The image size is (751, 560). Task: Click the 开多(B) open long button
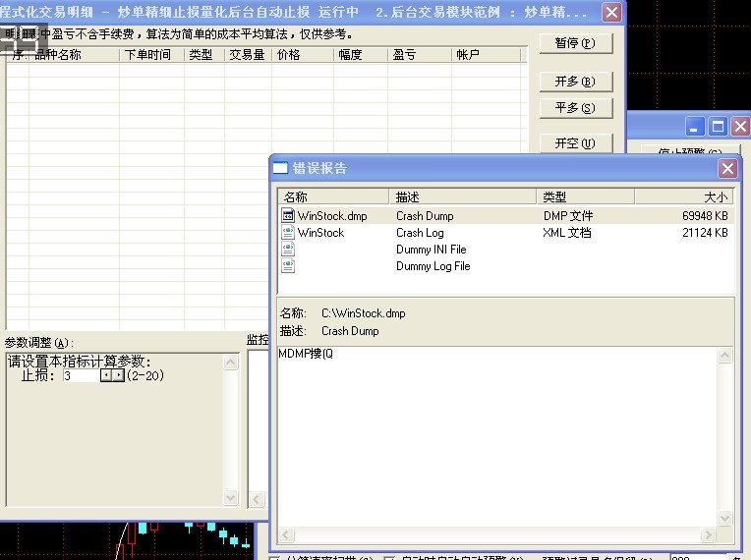pos(575,81)
